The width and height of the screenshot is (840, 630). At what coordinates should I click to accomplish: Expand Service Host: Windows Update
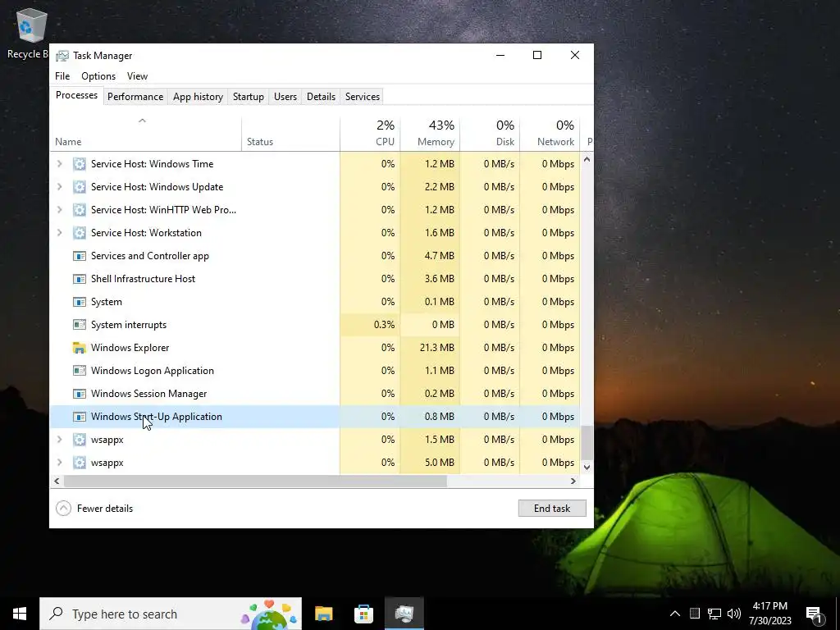point(59,187)
